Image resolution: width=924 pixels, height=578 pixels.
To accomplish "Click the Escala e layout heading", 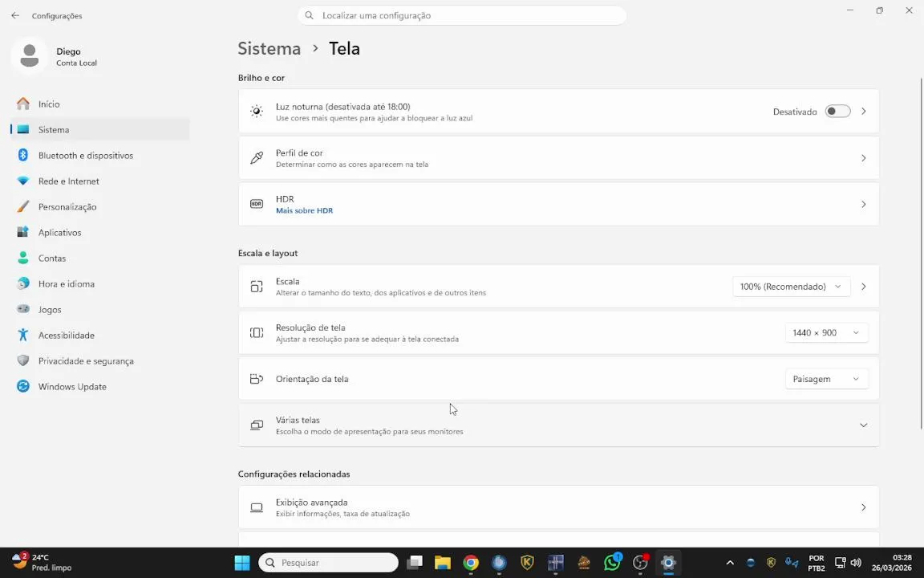I will point(268,253).
